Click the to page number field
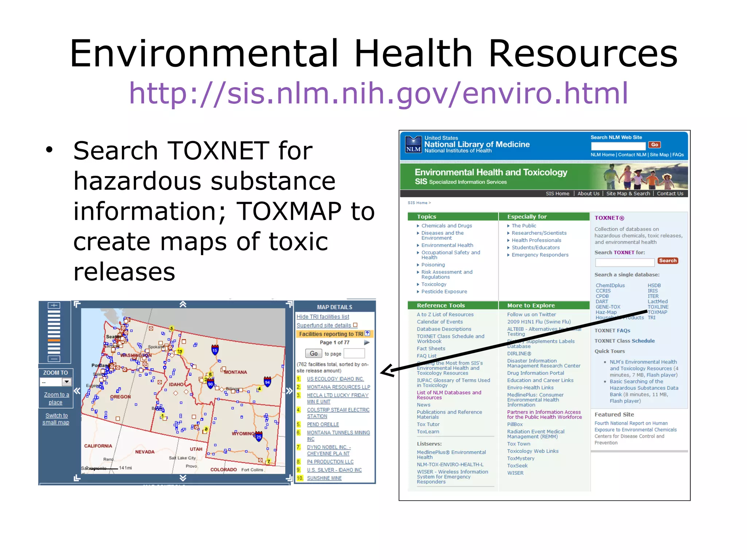Screen dimensions: 747x560 coord(354,353)
